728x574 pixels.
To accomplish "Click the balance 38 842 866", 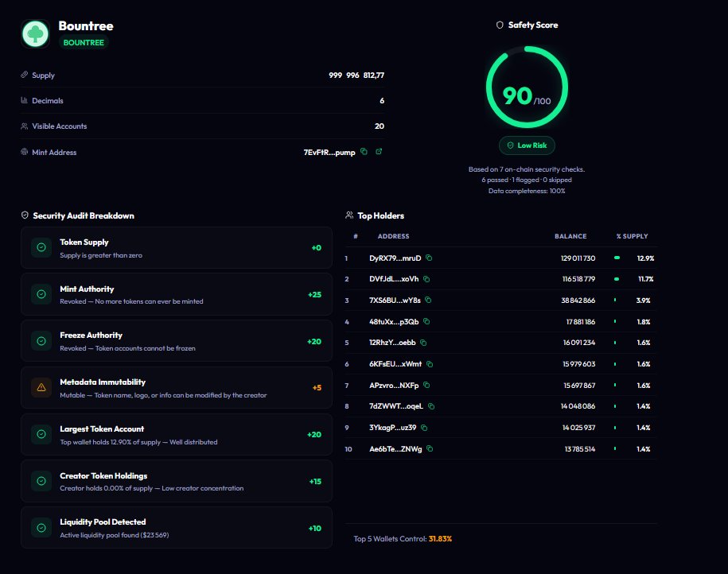I will 578,301.
